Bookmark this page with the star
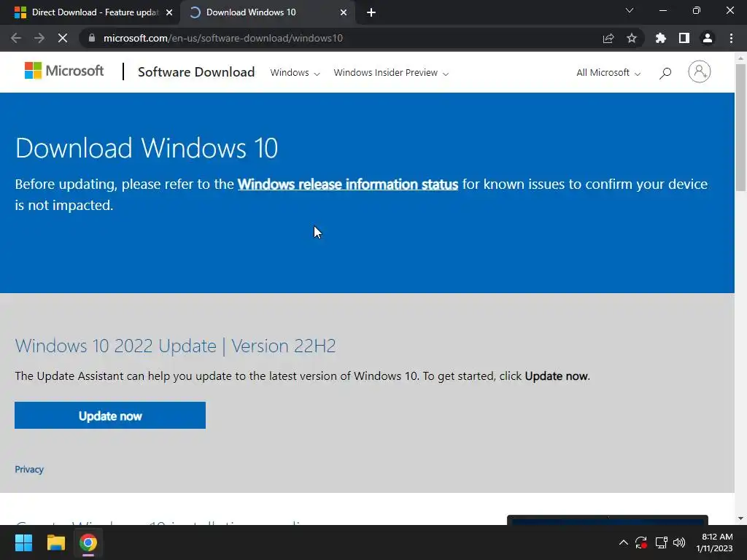The height and width of the screenshot is (560, 747). (x=632, y=38)
